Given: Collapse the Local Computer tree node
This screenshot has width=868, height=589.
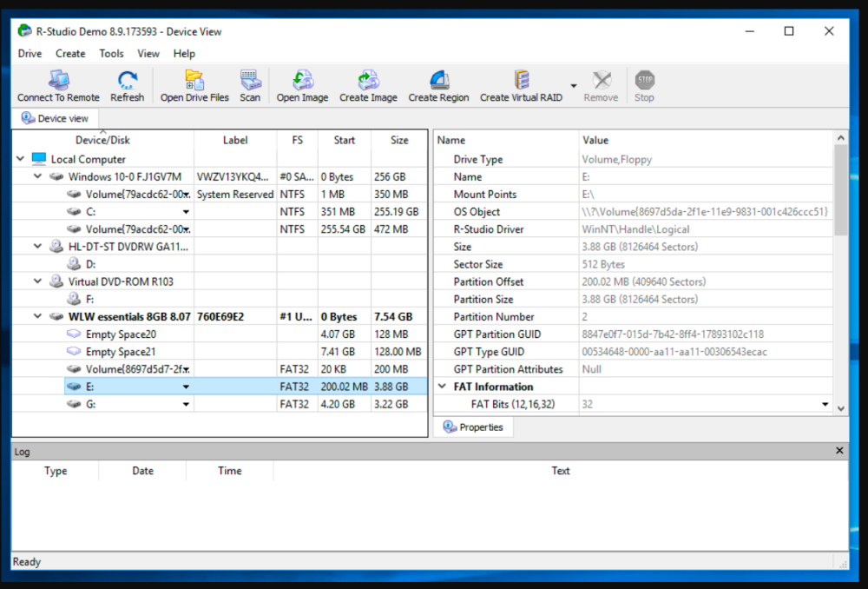Looking at the screenshot, I should [x=20, y=159].
